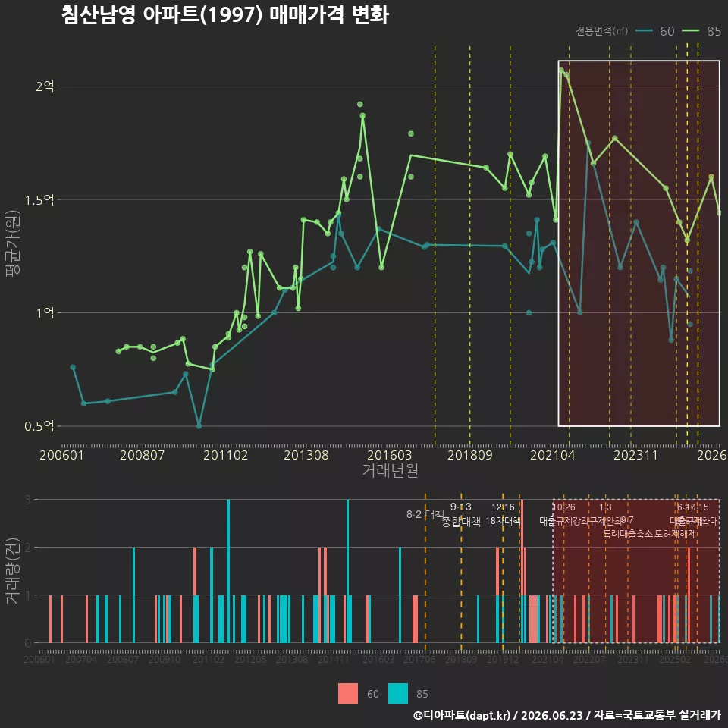
Task: Click the salmon 60 swatch in the bottom legend
Action: (x=348, y=694)
